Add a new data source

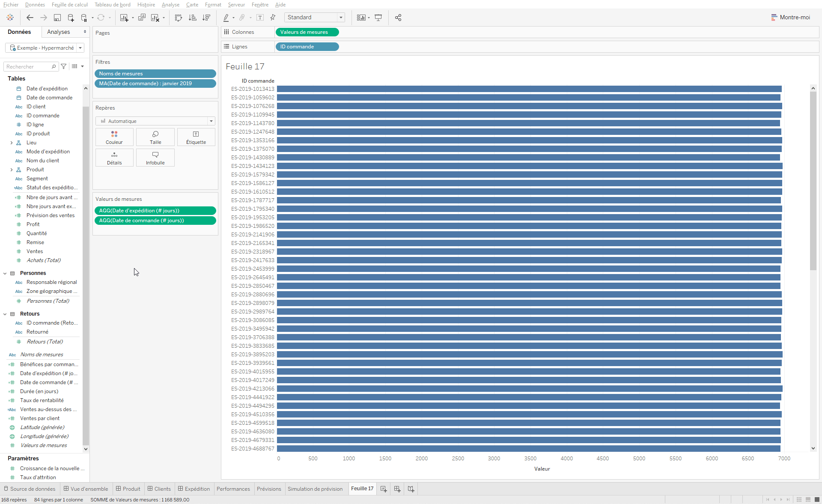click(x=71, y=18)
